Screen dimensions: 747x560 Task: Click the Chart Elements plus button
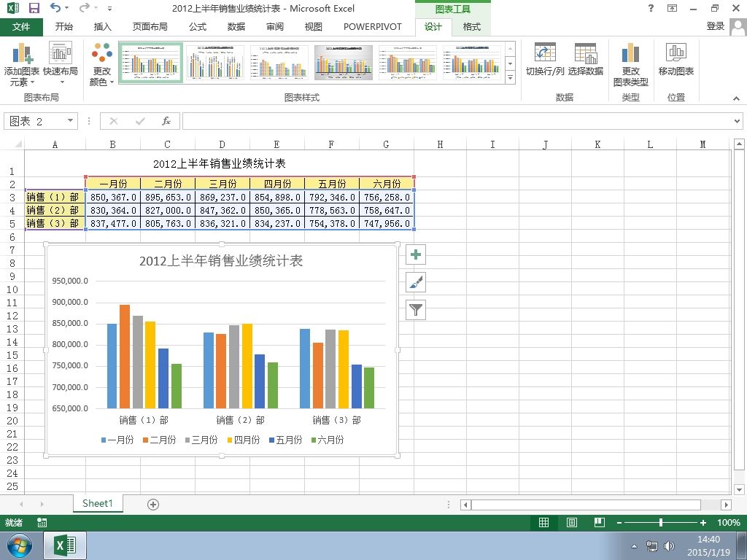[x=415, y=254]
